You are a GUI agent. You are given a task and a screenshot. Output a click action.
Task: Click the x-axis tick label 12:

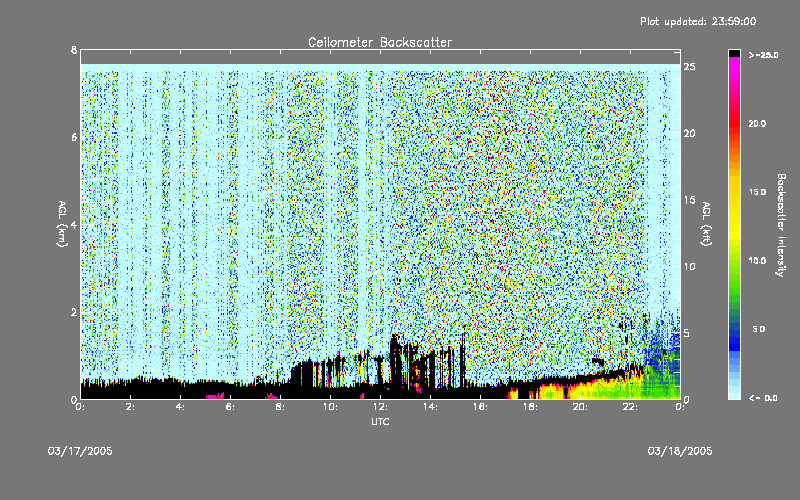pos(380,407)
